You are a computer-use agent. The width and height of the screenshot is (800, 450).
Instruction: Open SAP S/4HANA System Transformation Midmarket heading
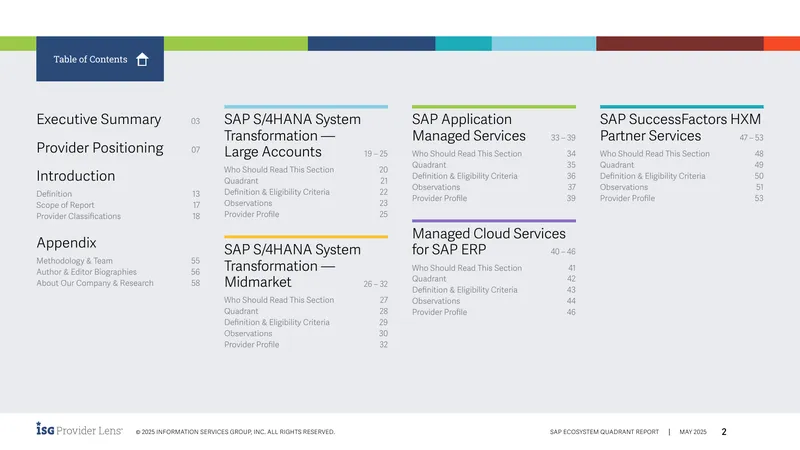292,266
